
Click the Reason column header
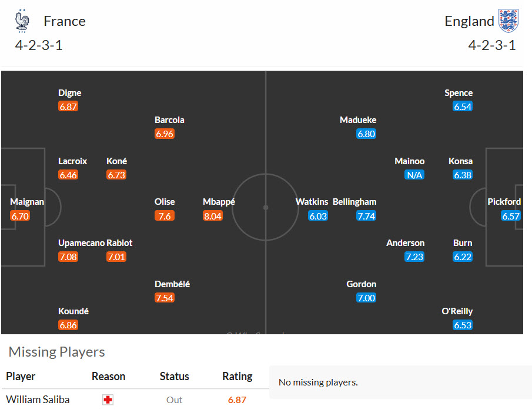(109, 376)
